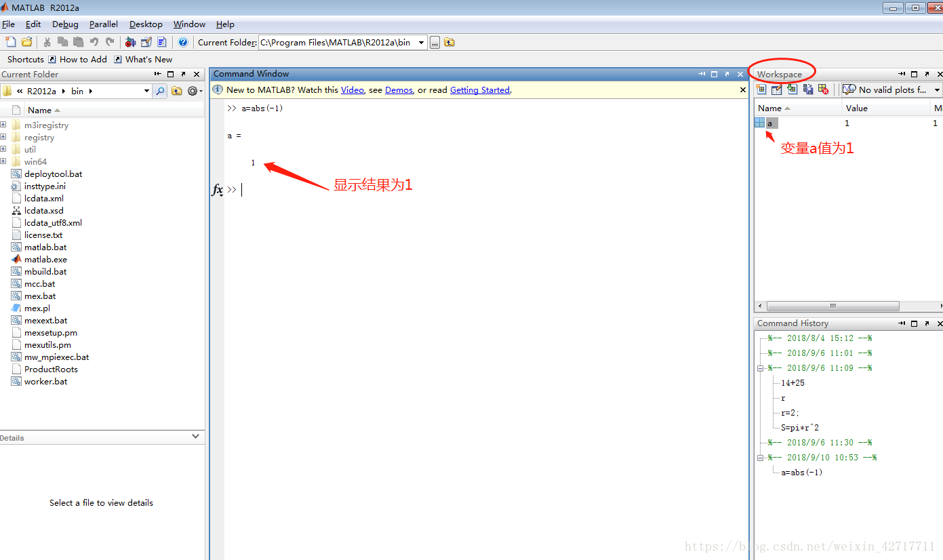943x560 pixels.
Task: Follow the Getting Started link
Action: point(479,89)
